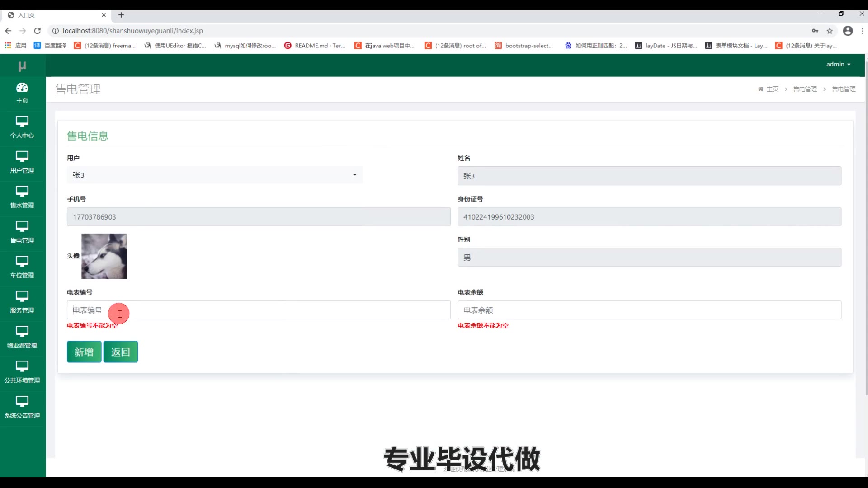Open the admin account dropdown menu

pyautogui.click(x=838, y=64)
